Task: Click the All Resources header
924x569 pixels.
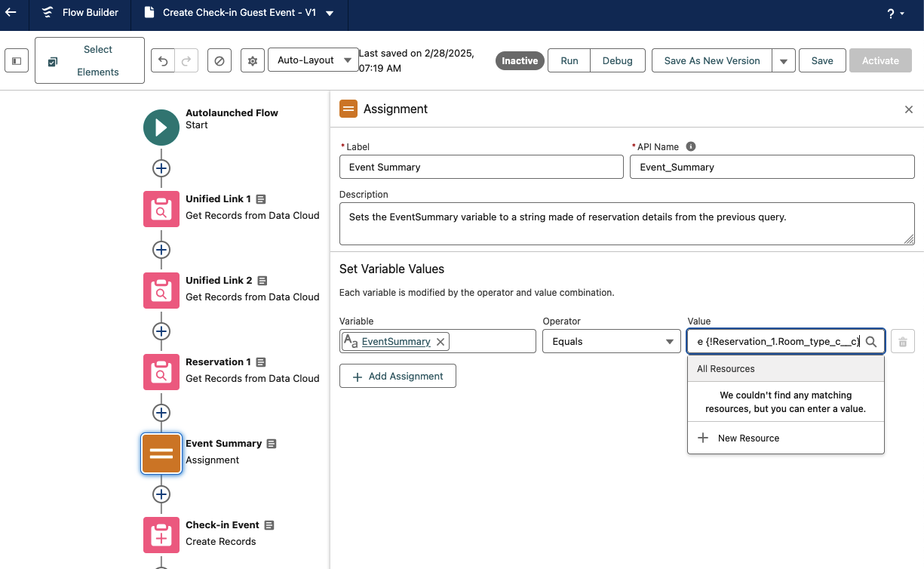Action: [x=786, y=369]
